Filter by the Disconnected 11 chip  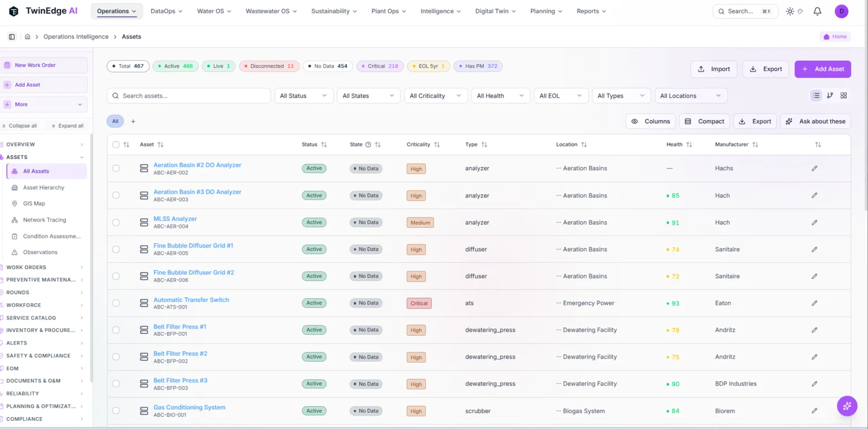[x=269, y=66]
